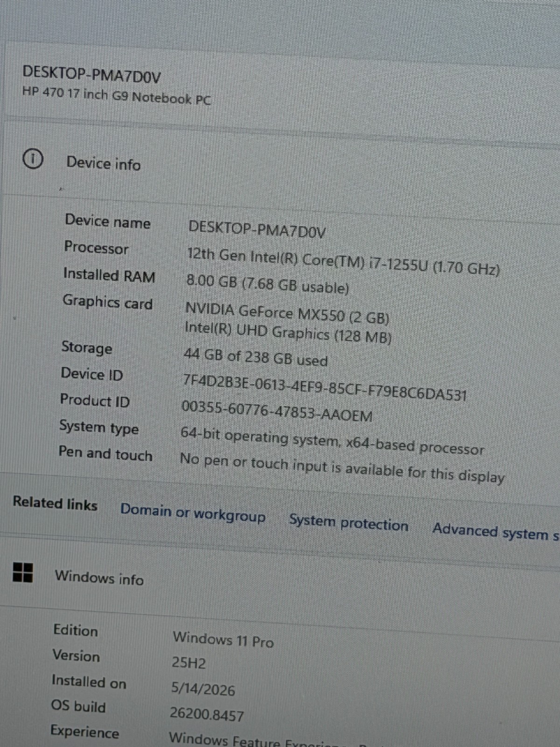
Task: Click the Windows logo icon beside Windows info
Action: pyautogui.click(x=23, y=572)
